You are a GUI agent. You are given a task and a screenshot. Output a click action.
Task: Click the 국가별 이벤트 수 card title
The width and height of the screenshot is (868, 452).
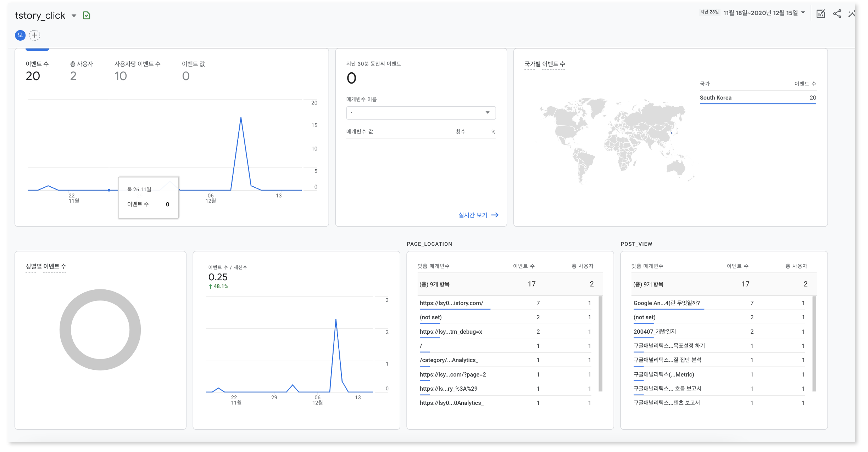click(x=545, y=64)
